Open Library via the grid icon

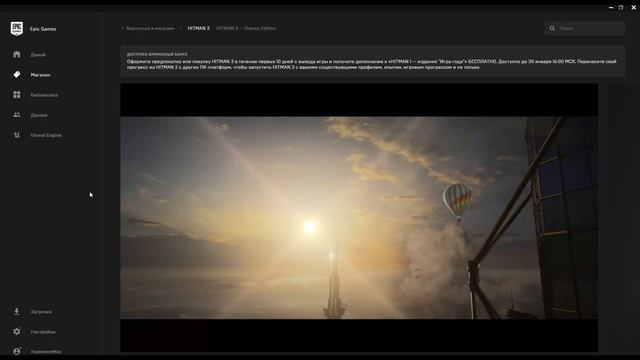click(17, 95)
